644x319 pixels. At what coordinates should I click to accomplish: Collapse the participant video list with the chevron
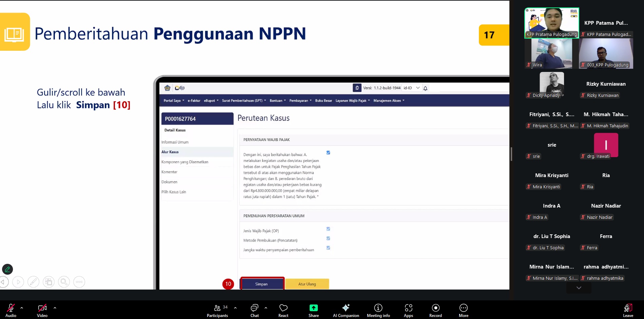pos(578,288)
